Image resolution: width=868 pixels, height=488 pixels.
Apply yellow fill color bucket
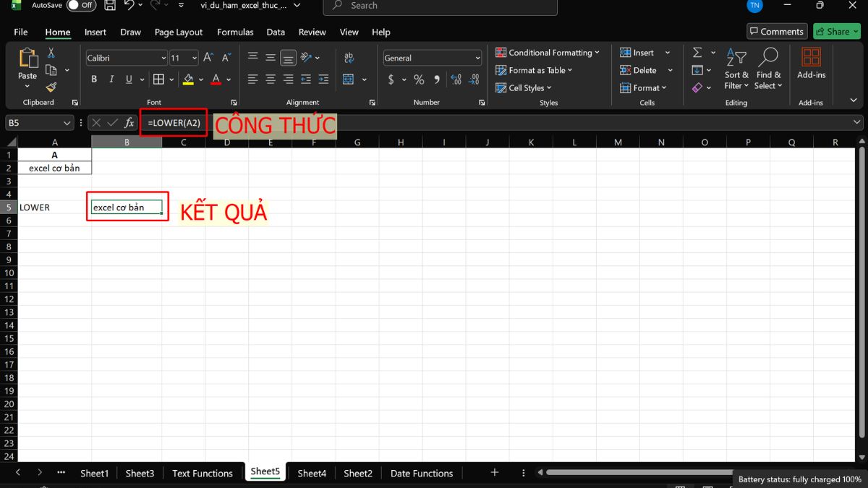(188, 80)
